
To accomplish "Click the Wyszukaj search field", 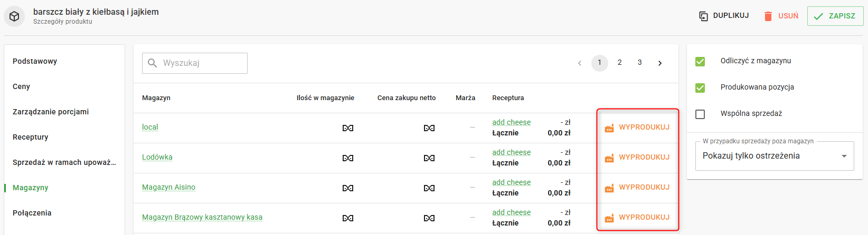I will 195,63.
